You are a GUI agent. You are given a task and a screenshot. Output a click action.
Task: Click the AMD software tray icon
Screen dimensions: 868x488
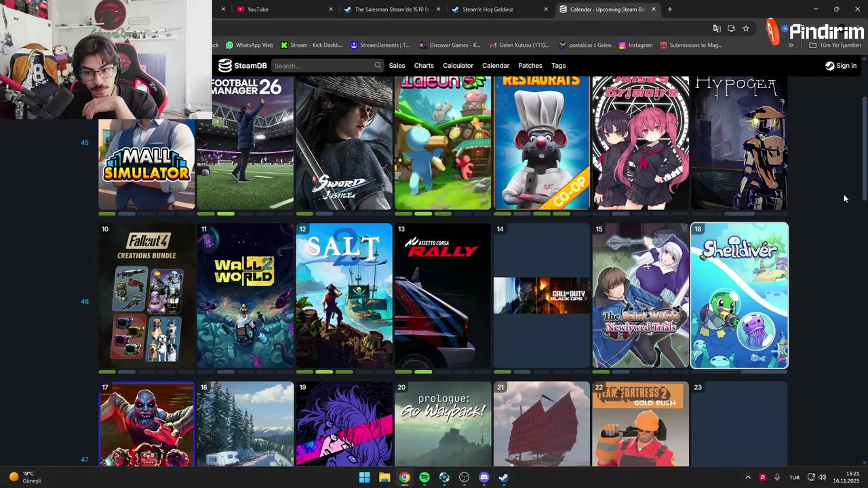[x=763, y=477]
